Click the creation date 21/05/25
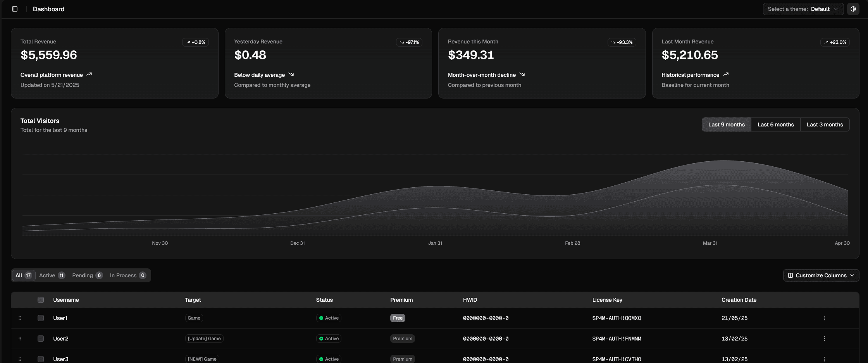The width and height of the screenshot is (868, 363). (x=734, y=318)
